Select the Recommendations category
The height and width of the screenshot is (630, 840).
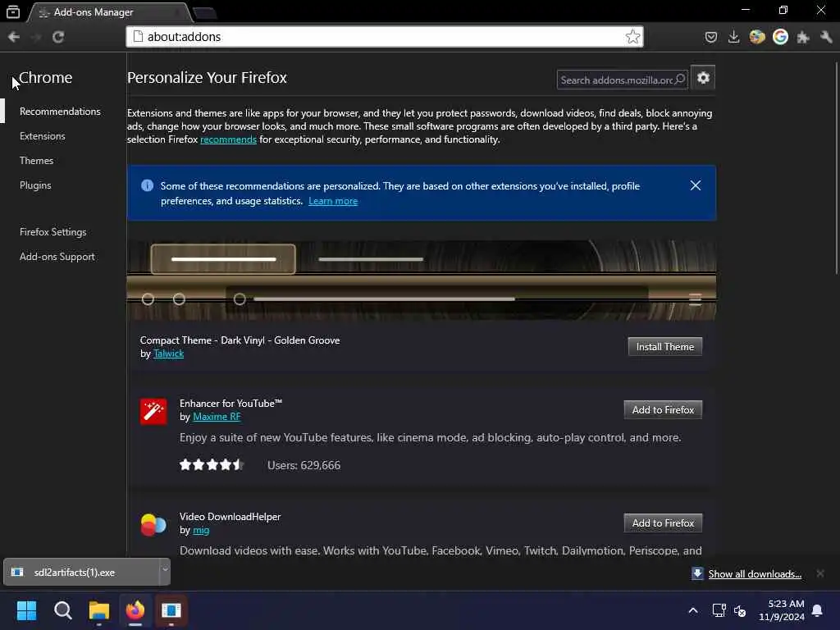pos(60,112)
